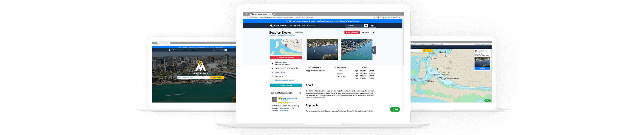
Task: Click the Write a Review button
Action: pos(352,33)
